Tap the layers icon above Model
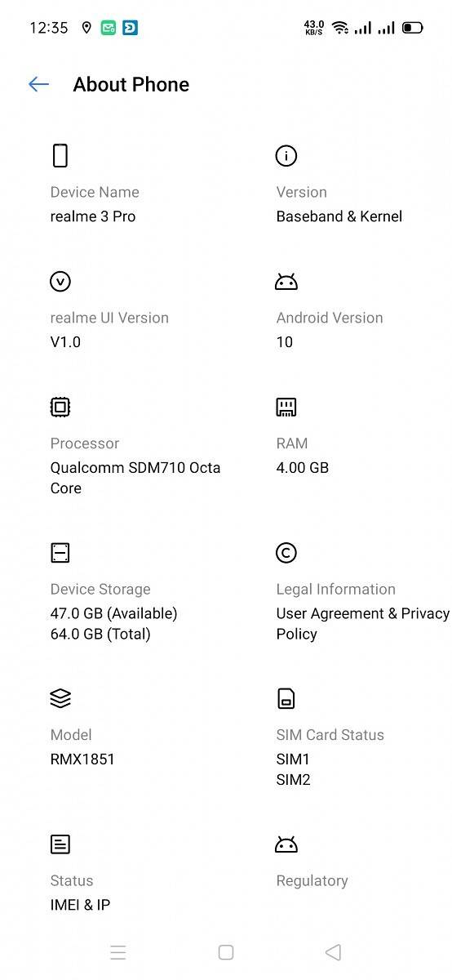 pos(60,698)
